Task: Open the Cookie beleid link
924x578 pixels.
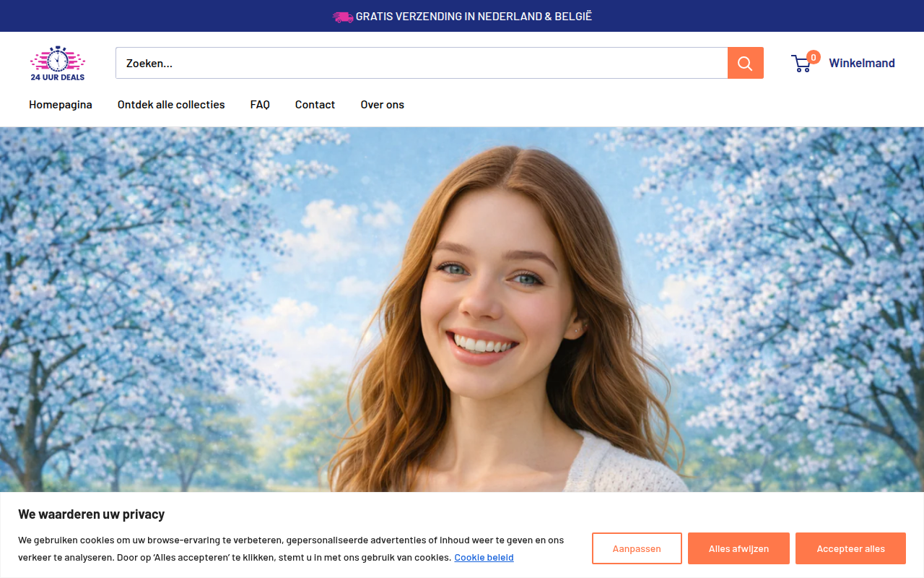Action: click(484, 557)
